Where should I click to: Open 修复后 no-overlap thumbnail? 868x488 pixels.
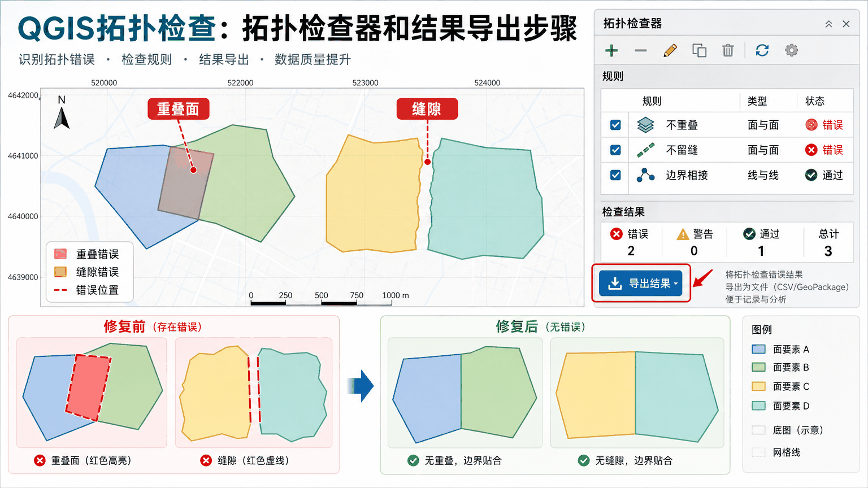coord(465,393)
